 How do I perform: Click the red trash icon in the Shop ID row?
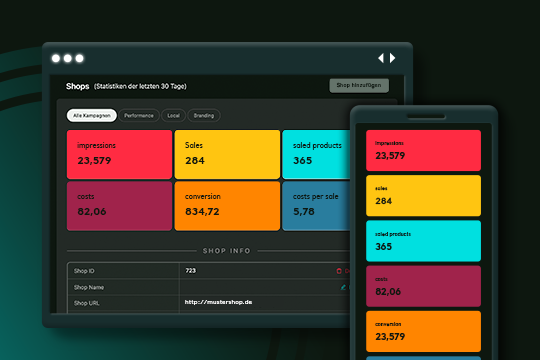[339, 271]
